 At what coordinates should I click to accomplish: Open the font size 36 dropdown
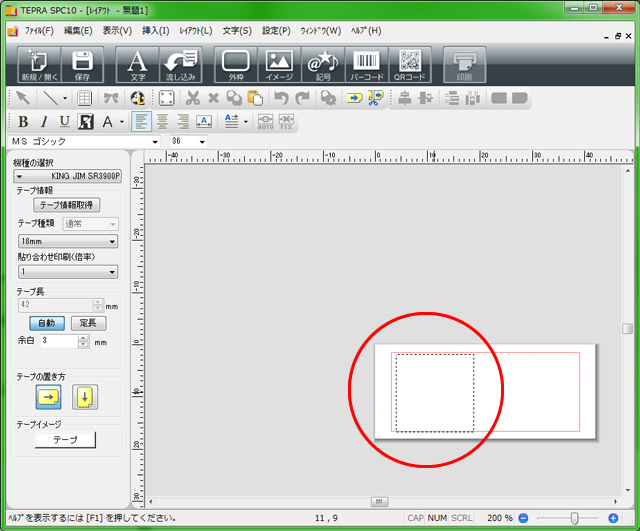coord(202,142)
